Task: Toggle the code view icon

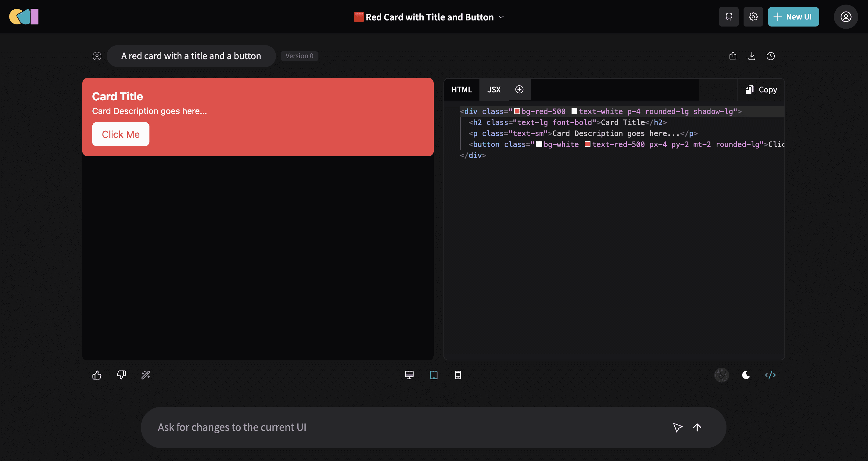Action: tap(770, 375)
